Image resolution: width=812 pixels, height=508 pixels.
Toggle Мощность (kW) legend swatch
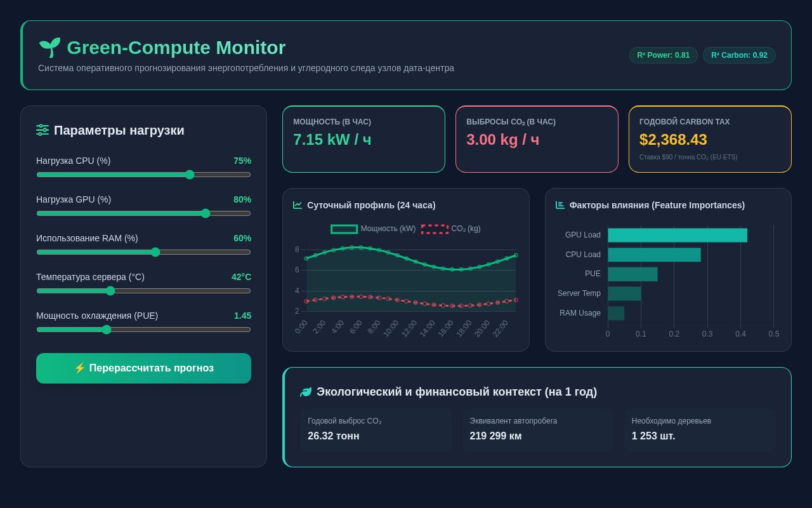point(344,229)
